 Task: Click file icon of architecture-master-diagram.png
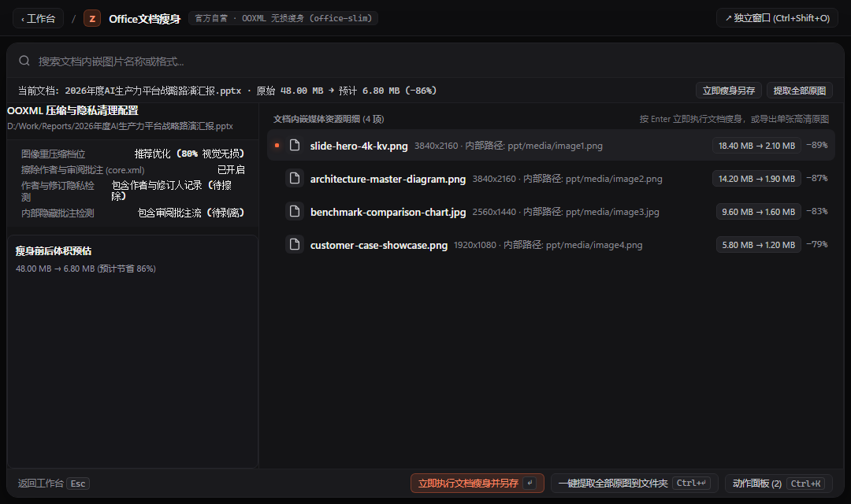295,178
